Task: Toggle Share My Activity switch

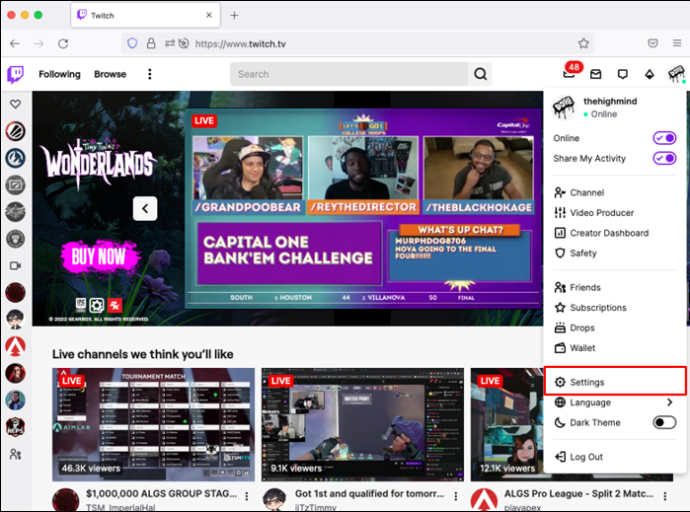Action: (x=664, y=158)
